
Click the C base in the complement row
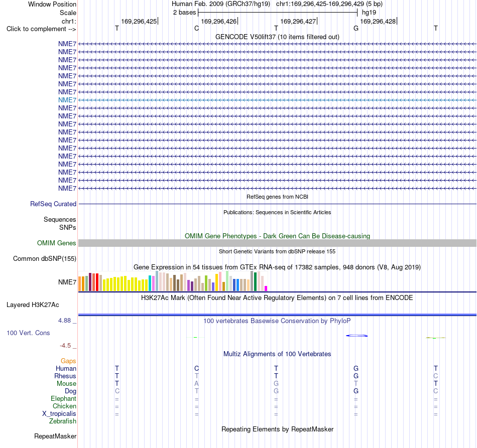196,28
